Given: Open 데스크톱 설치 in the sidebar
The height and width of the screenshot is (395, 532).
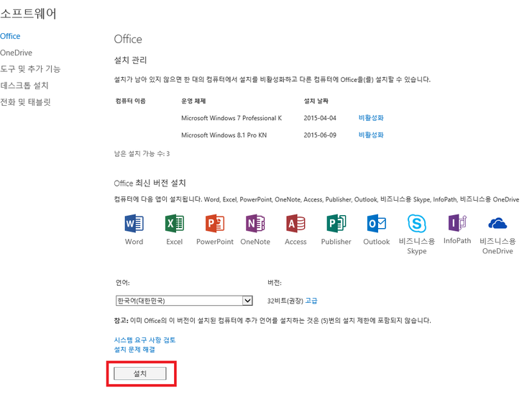Looking at the screenshot, I should pos(24,85).
